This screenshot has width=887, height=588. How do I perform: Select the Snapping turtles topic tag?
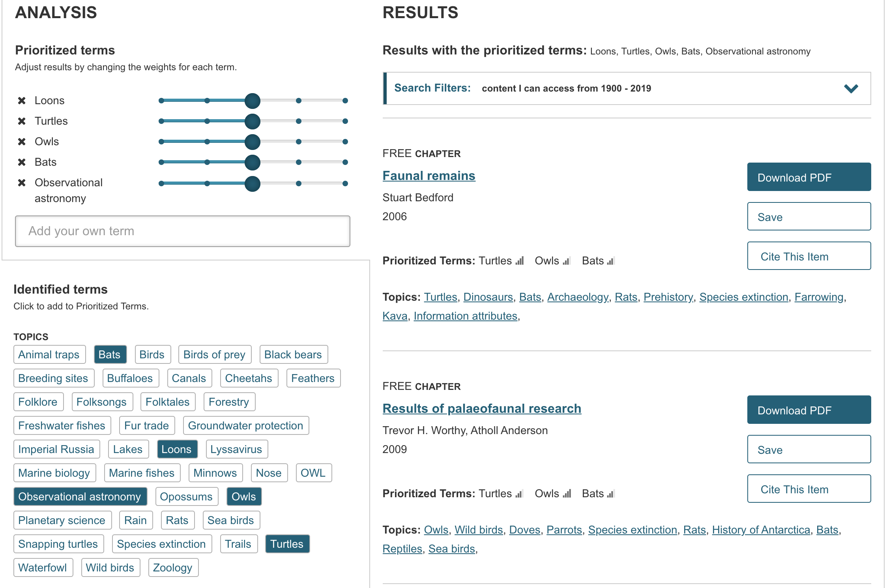coord(58,544)
